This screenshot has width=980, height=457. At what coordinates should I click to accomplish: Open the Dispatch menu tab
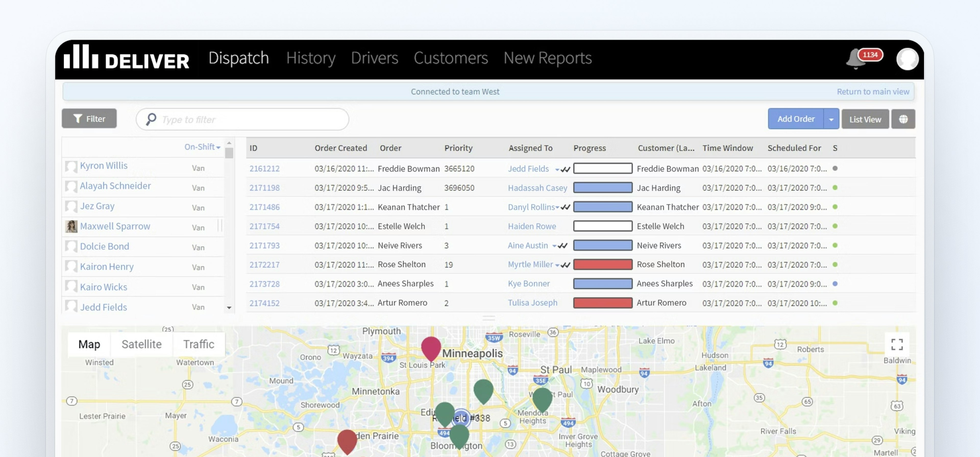click(x=238, y=56)
